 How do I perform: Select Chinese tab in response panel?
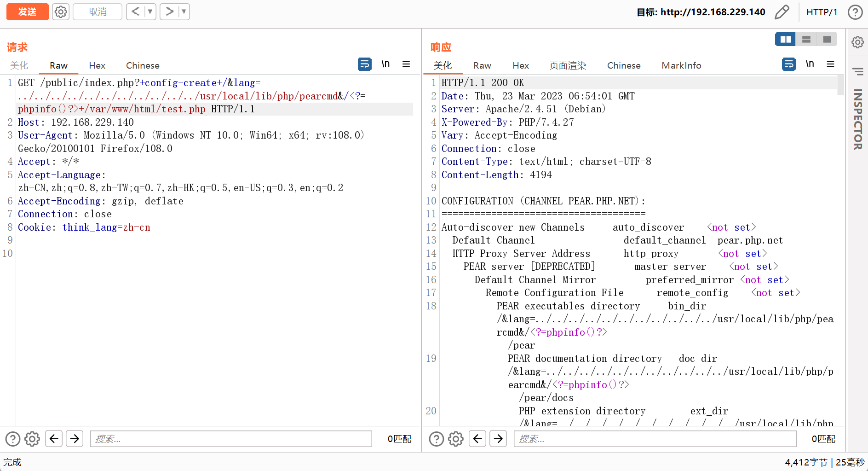(624, 65)
